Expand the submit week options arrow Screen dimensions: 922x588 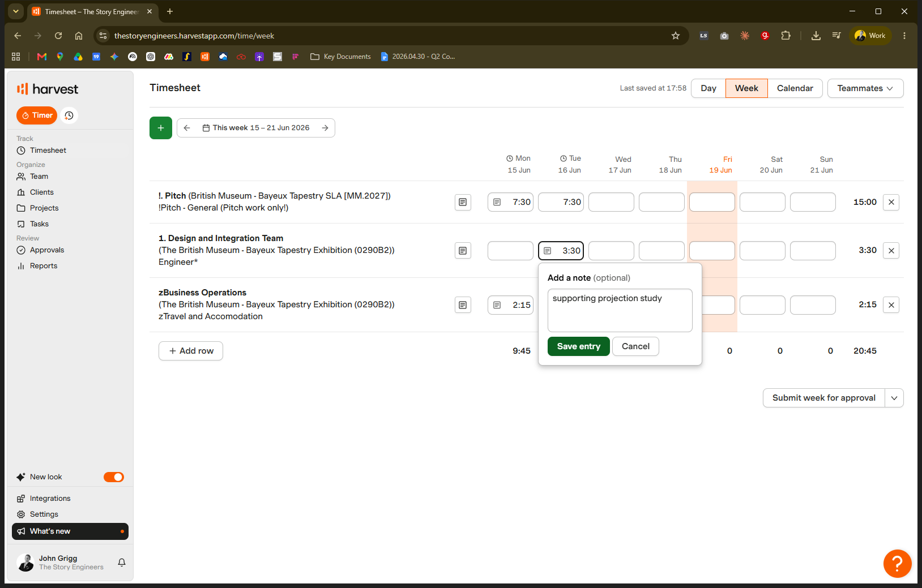(894, 398)
